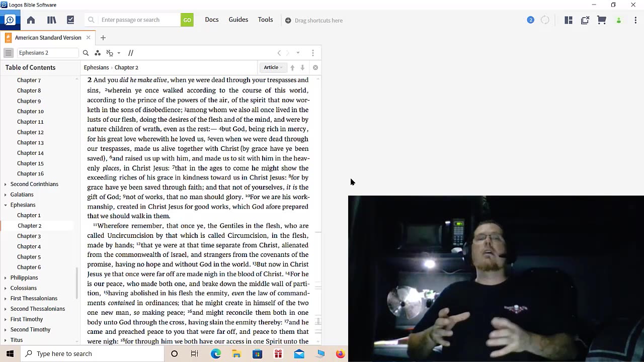Launch Firefox from the taskbar

tap(340, 353)
